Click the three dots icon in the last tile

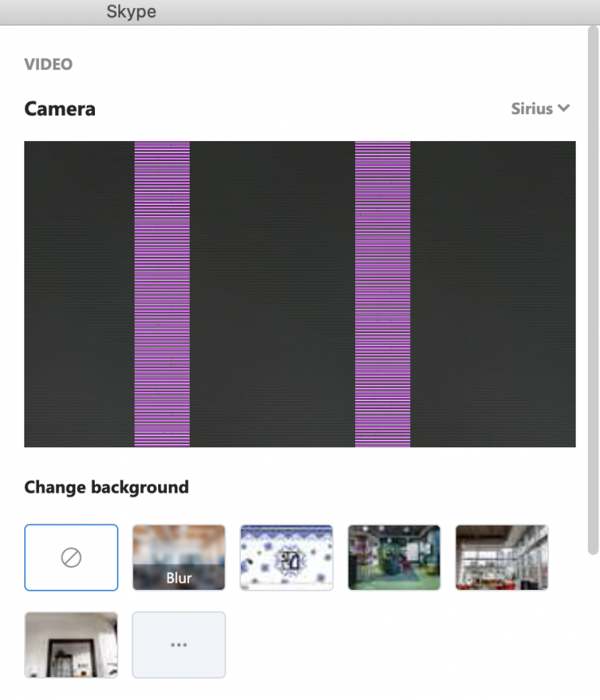point(178,645)
